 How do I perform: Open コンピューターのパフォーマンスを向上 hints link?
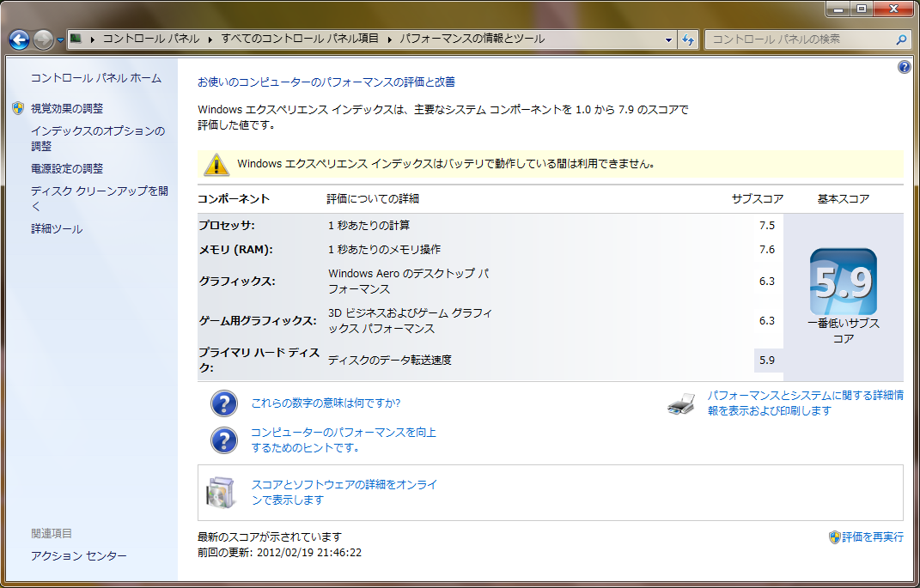(344, 440)
